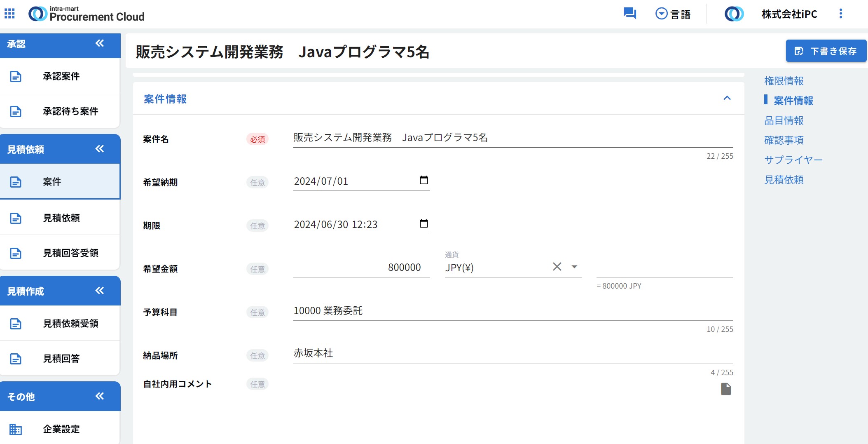Jump to the サプライヤー section link

(793, 160)
